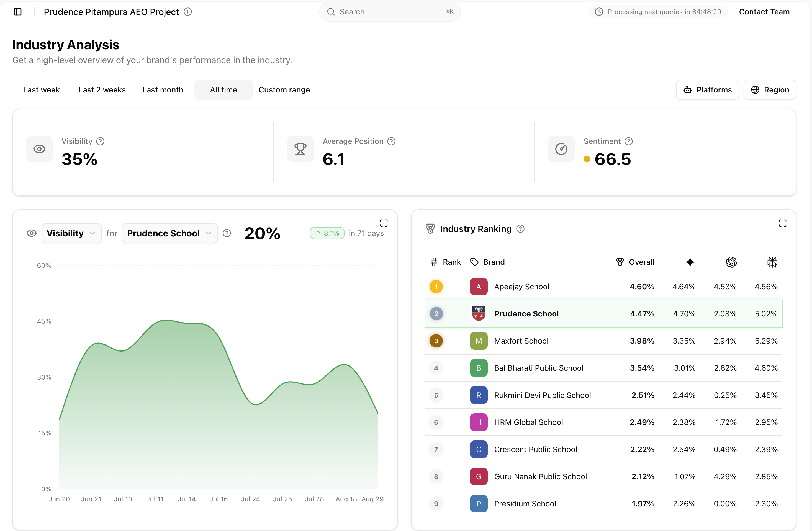Click the Aug 29 chart axis label

tap(372, 499)
